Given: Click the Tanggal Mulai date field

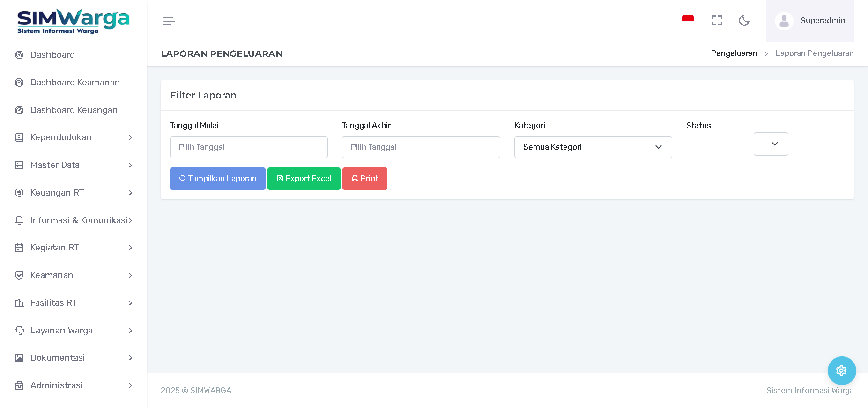Looking at the screenshot, I should tap(249, 147).
